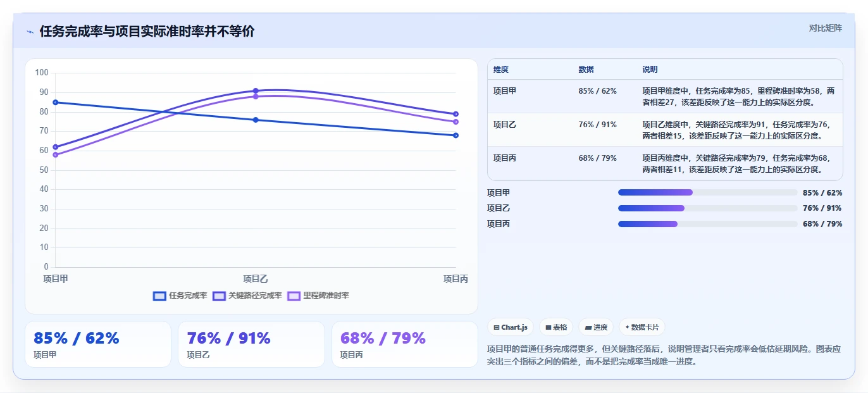This screenshot has width=868, height=393.
Task: Click the 项目乙 peak data point at 91
Action: pos(256,90)
